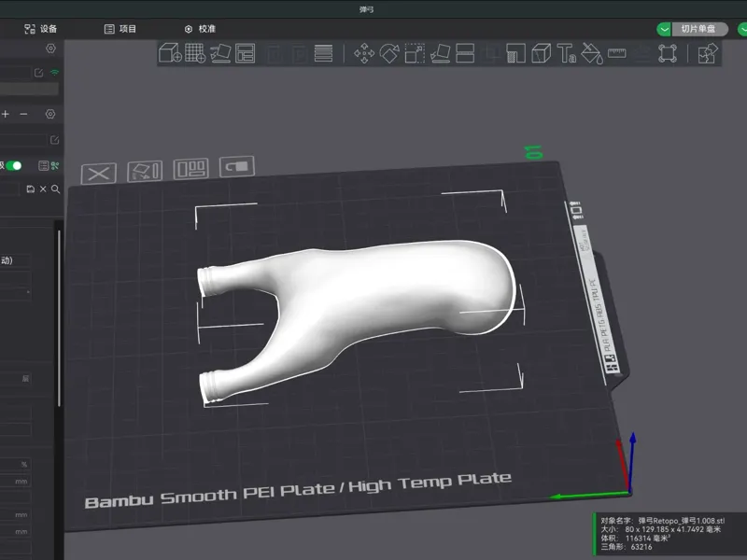Switch to the 设备 tab
This screenshot has width=747, height=560.
pyautogui.click(x=40, y=29)
